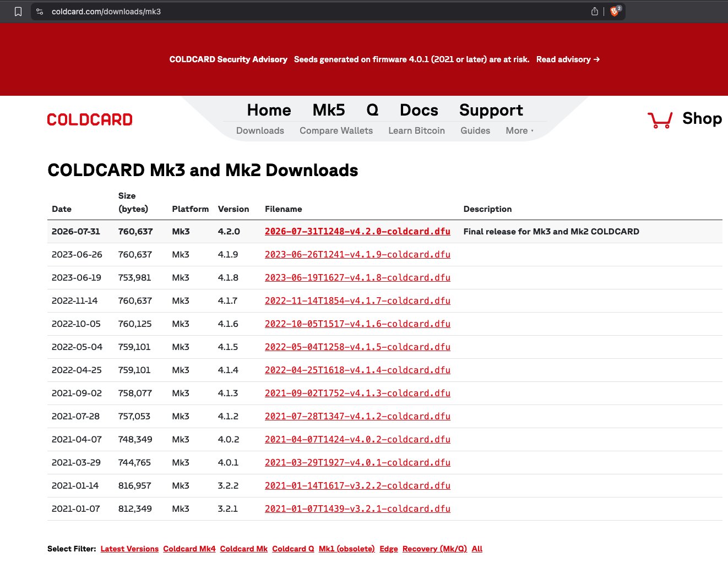Open the Guides page
728x585 pixels.
[475, 130]
